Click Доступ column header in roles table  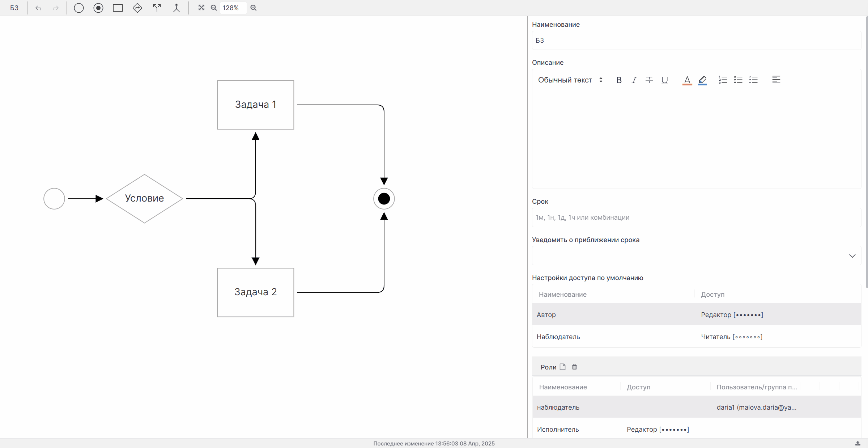coord(639,387)
